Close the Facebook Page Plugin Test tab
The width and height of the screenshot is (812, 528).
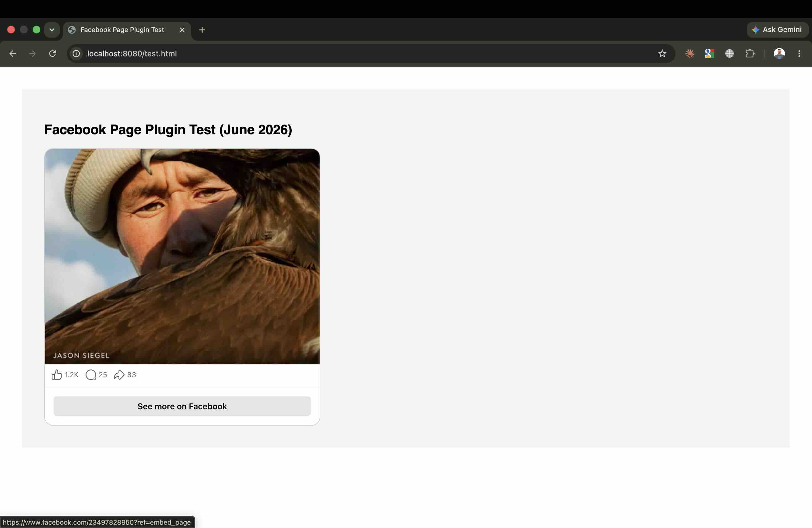[182, 30]
